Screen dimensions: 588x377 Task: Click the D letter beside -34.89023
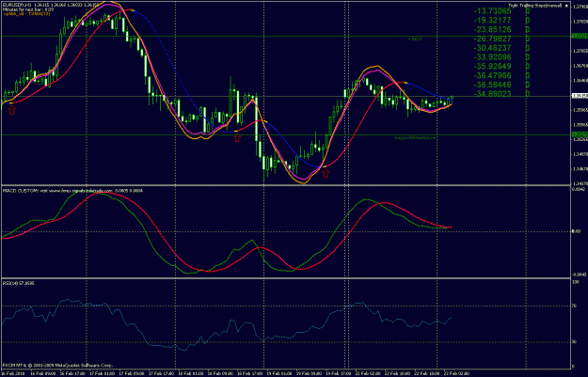point(527,94)
